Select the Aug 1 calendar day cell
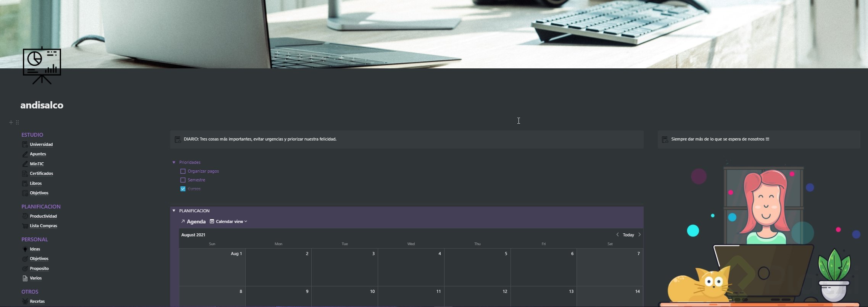 tap(212, 267)
